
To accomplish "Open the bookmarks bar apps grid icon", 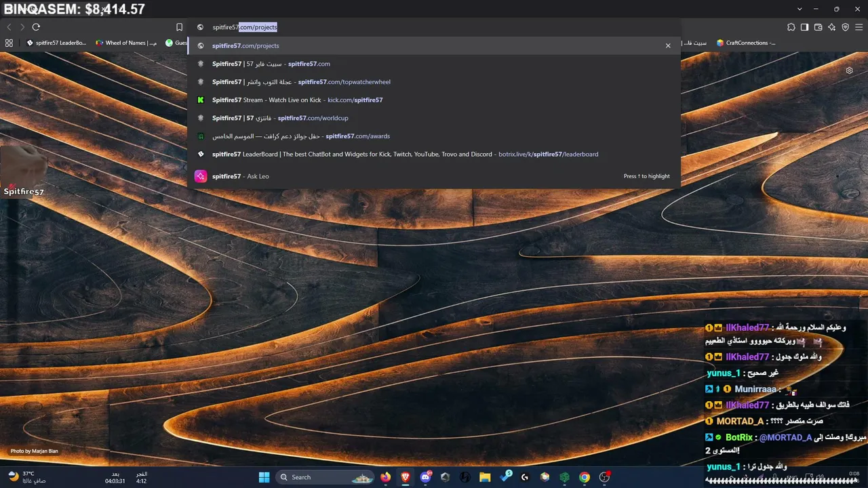I will [x=9, y=43].
